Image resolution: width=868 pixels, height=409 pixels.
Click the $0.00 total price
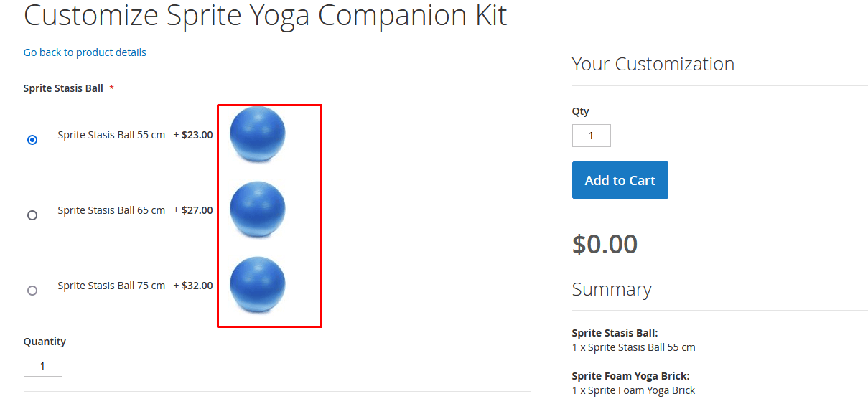605,245
